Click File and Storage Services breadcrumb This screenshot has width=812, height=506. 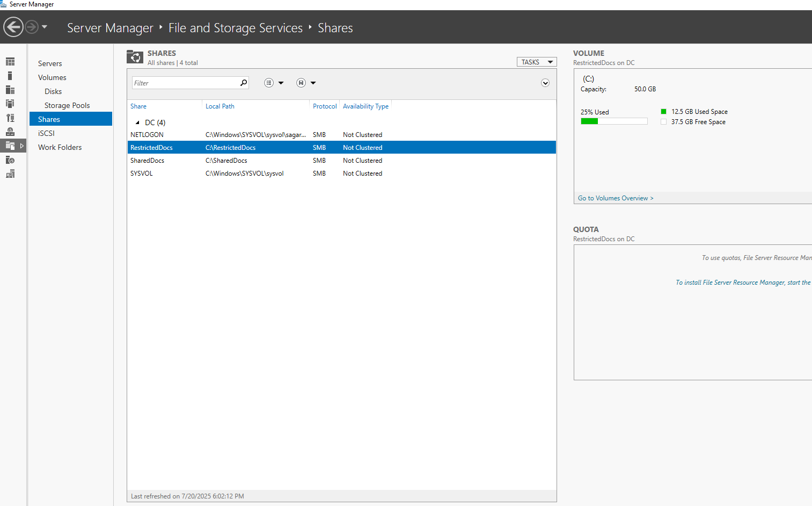point(236,28)
